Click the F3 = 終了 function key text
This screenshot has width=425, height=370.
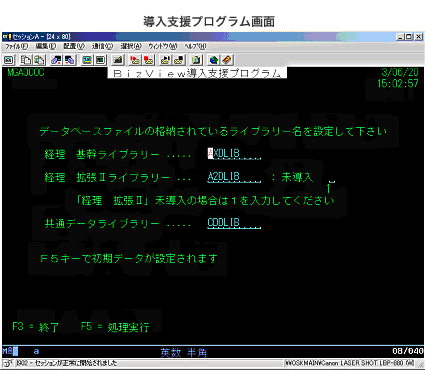tap(35, 327)
